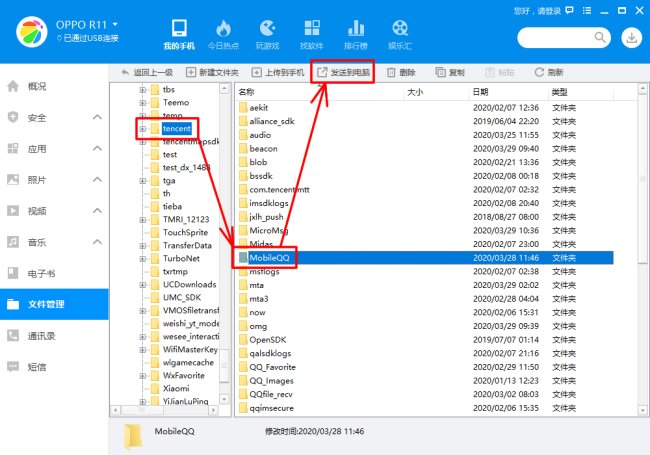Click the download manager icon at top right
The width and height of the screenshot is (650, 455).
click(x=632, y=37)
